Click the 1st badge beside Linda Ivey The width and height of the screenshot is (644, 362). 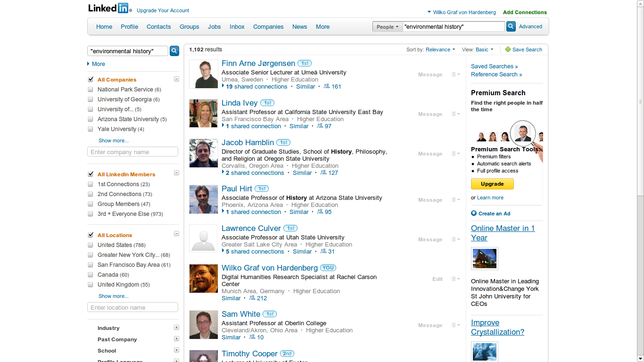coord(267,103)
